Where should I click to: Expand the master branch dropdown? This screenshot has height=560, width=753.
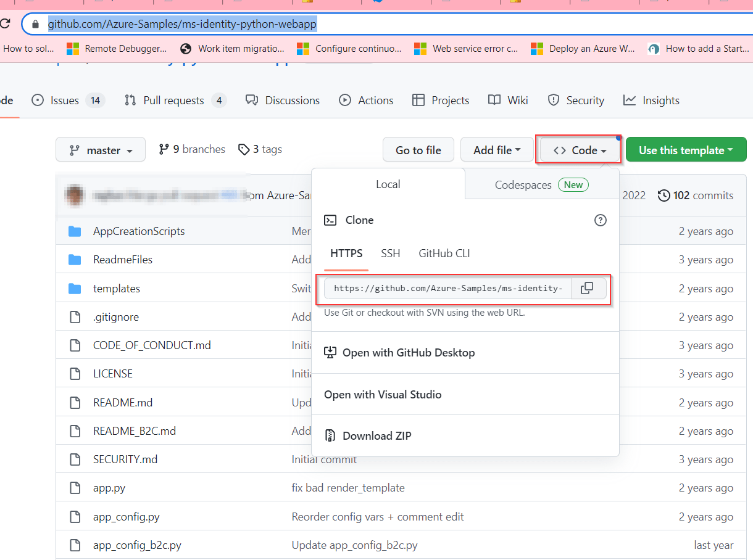tap(101, 150)
